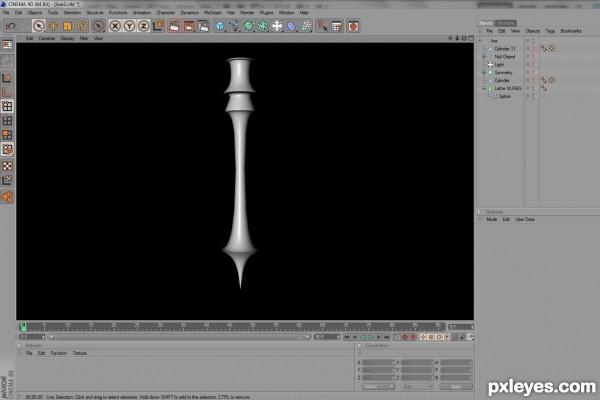Play animation forwards button

point(371,337)
